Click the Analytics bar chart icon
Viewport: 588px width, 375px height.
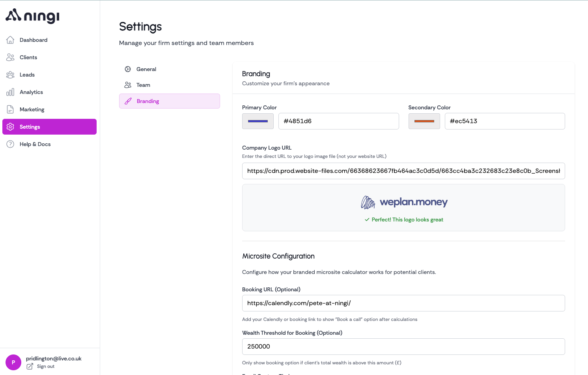tap(10, 92)
